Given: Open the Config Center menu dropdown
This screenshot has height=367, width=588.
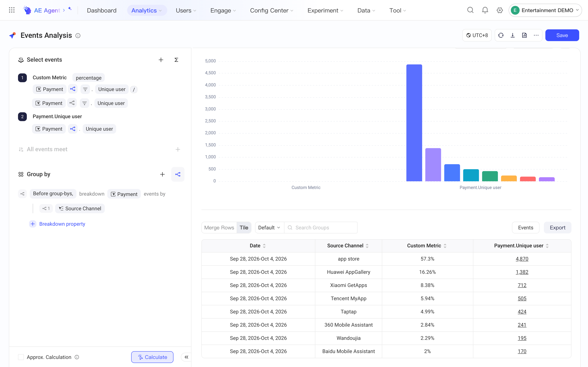Looking at the screenshot, I should (272, 10).
